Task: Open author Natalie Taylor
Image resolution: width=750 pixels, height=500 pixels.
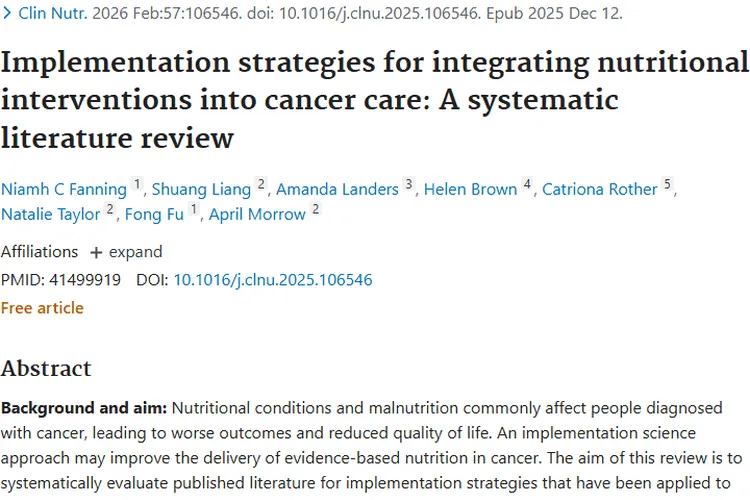Action: click(50, 214)
